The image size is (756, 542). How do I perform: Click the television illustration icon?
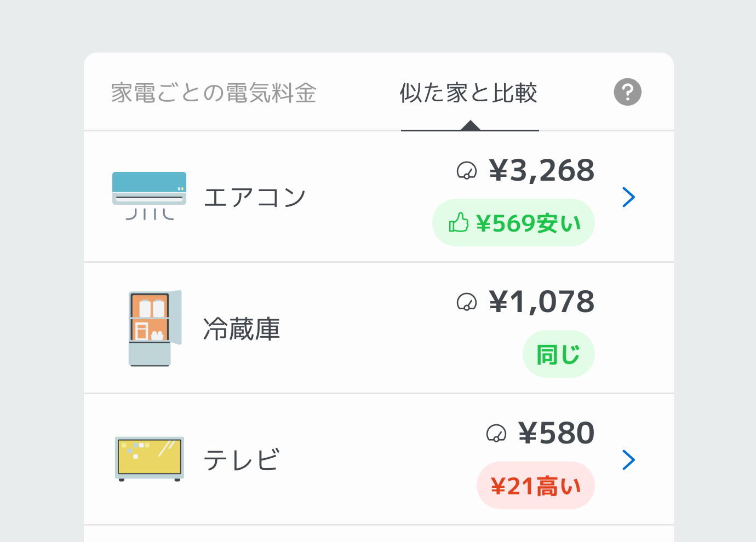(x=149, y=459)
